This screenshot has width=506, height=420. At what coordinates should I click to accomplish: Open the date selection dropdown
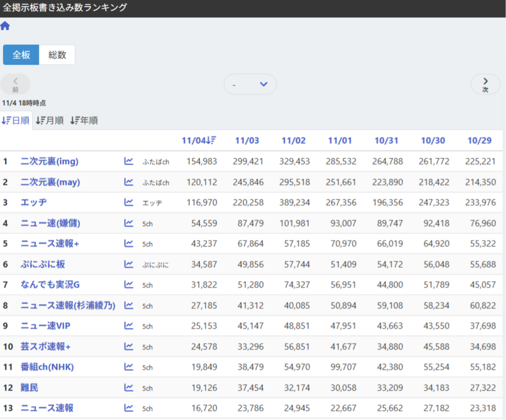[x=250, y=84]
